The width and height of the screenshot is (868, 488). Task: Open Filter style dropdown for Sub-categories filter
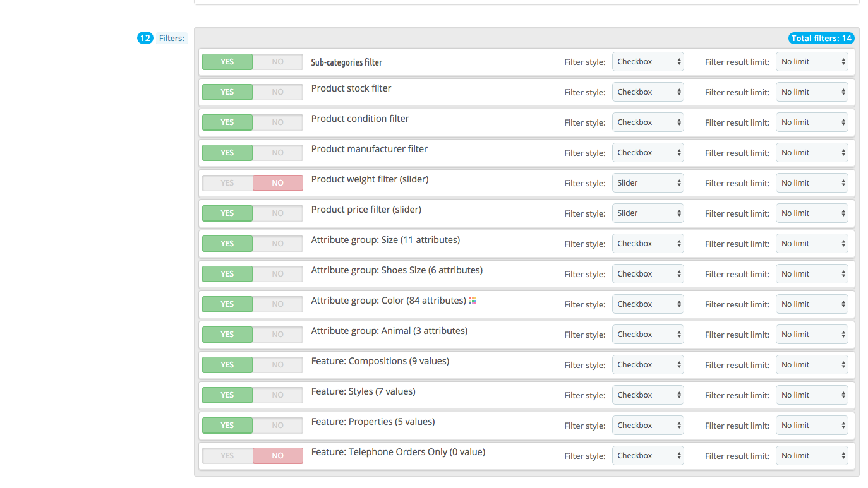648,62
